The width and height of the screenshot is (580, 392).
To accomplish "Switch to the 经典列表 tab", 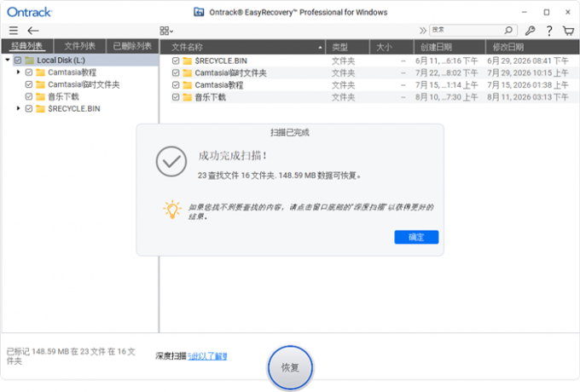I will pos(27,46).
